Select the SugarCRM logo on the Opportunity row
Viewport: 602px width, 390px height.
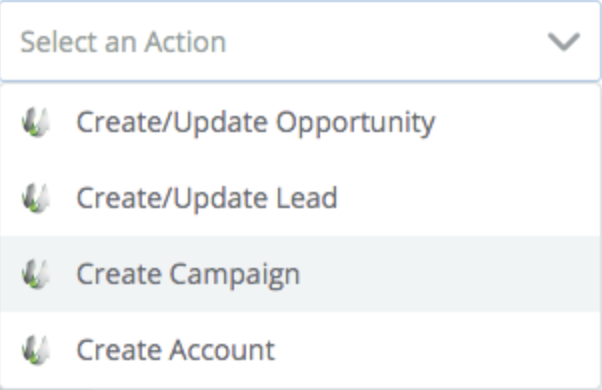coord(36,122)
